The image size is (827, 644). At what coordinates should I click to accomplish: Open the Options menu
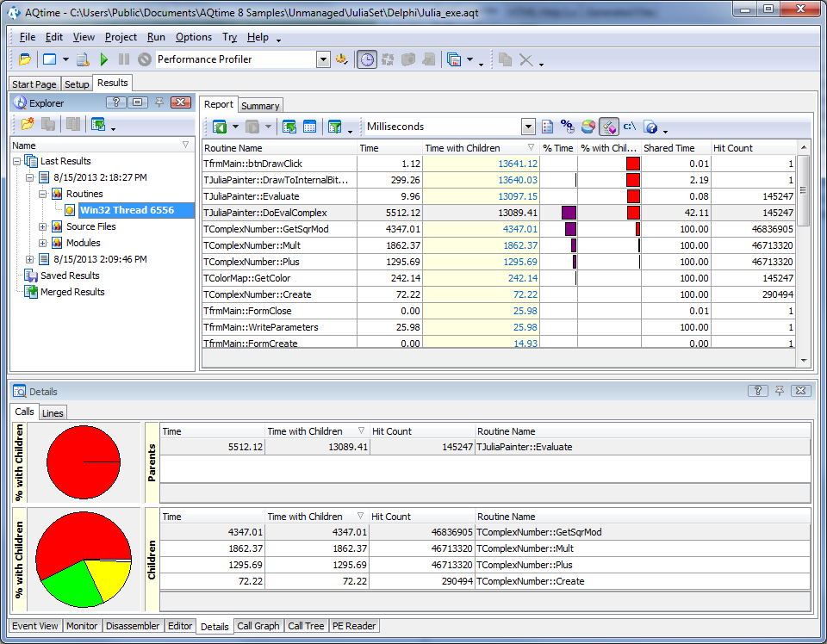(x=193, y=37)
